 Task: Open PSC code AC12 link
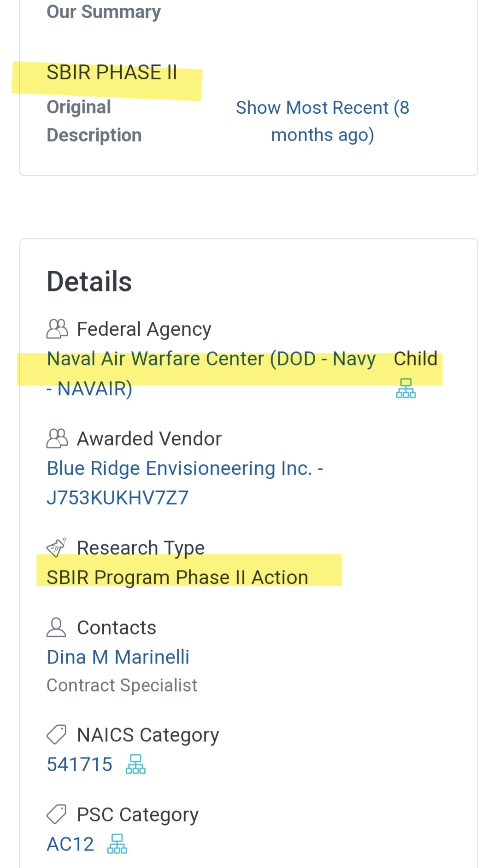click(x=71, y=844)
